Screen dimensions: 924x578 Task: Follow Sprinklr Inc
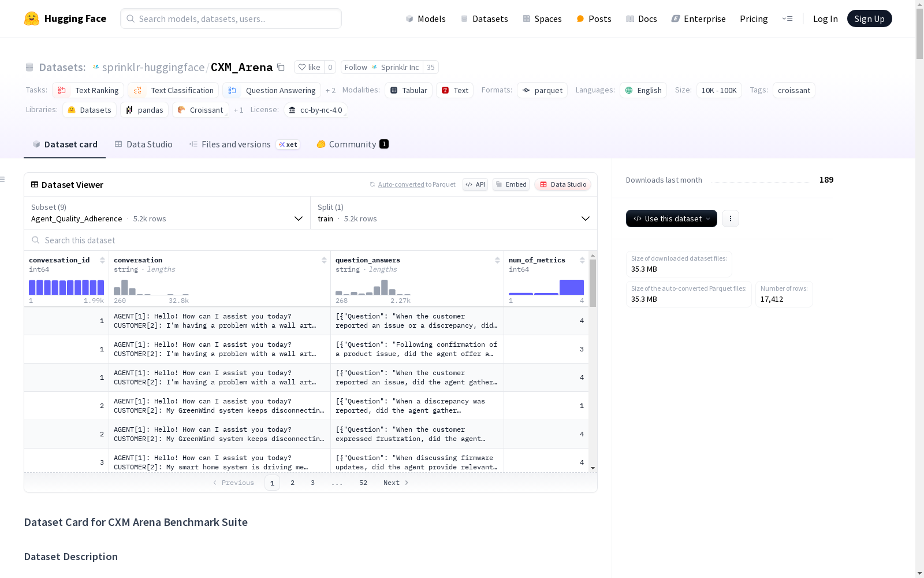point(382,67)
